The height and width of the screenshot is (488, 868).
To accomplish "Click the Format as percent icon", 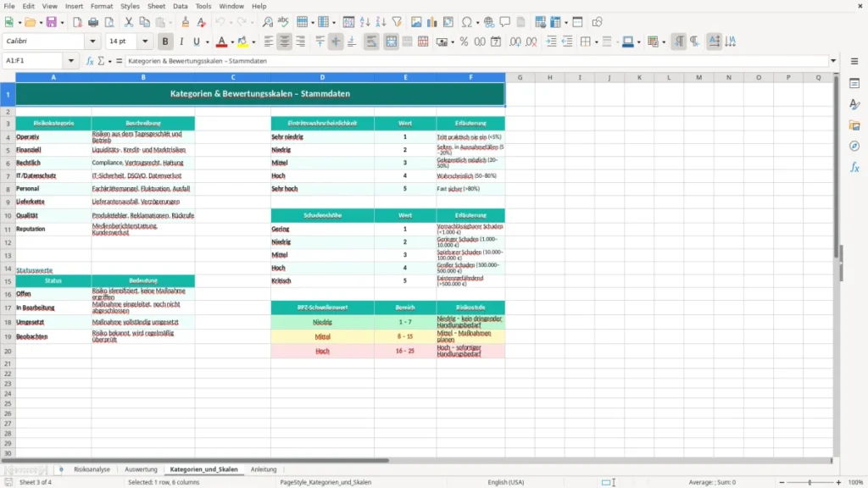I will (x=464, y=42).
